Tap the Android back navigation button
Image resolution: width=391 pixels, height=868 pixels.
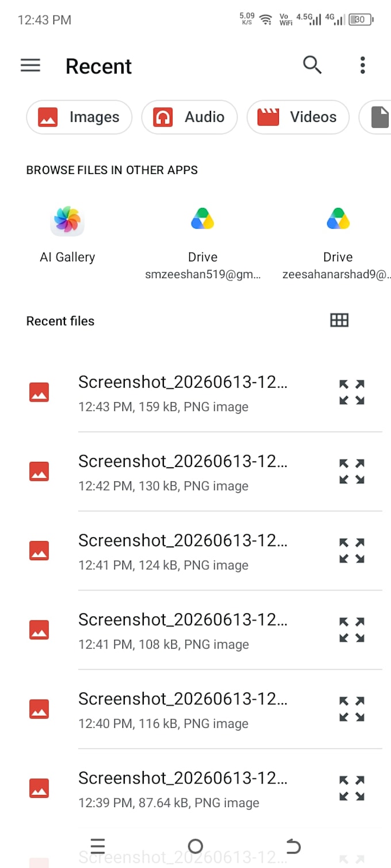tap(293, 846)
